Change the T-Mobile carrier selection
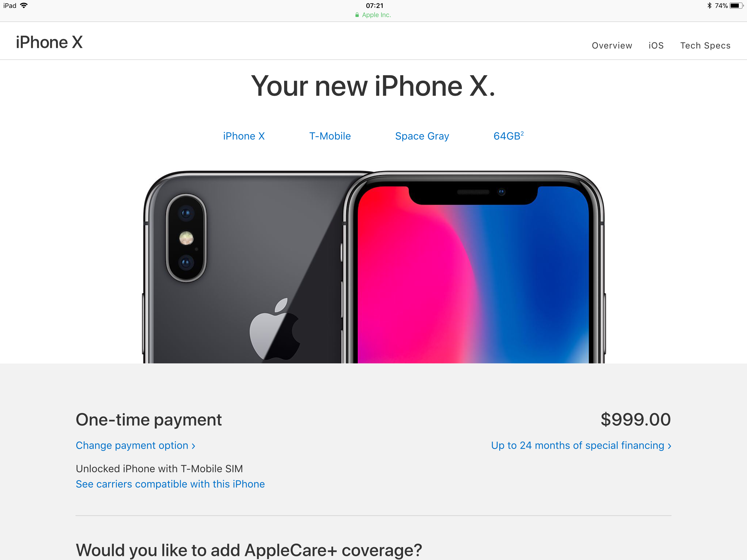 [x=330, y=136]
